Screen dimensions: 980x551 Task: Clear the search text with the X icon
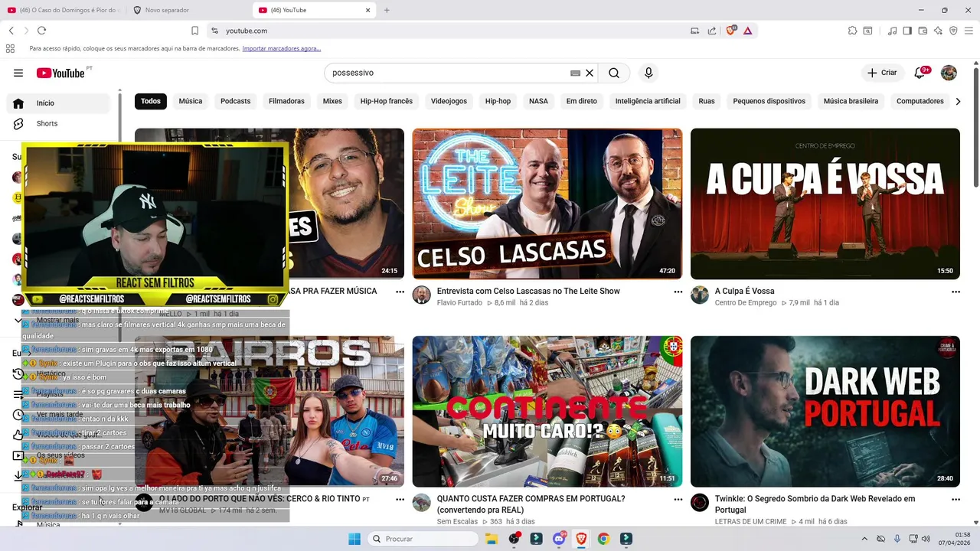pos(590,73)
